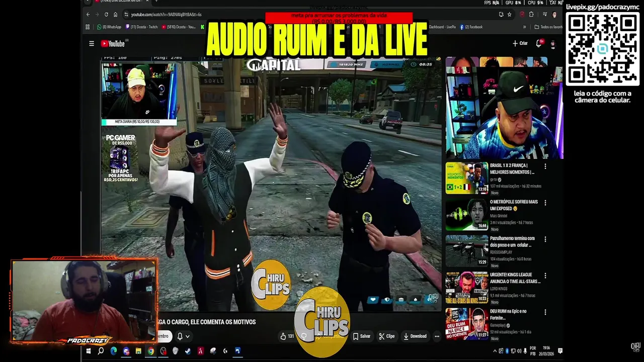644x362 pixels.
Task: Expand the channel notification bell dropdown
Action: (x=183, y=336)
